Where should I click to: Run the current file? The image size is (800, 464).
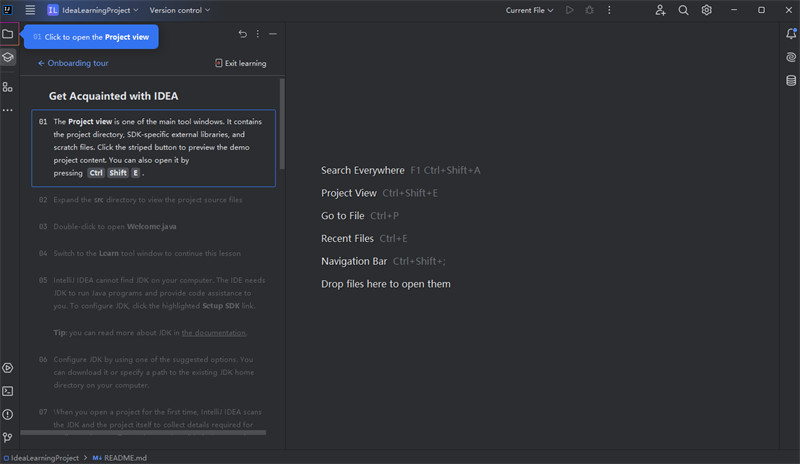click(x=569, y=10)
